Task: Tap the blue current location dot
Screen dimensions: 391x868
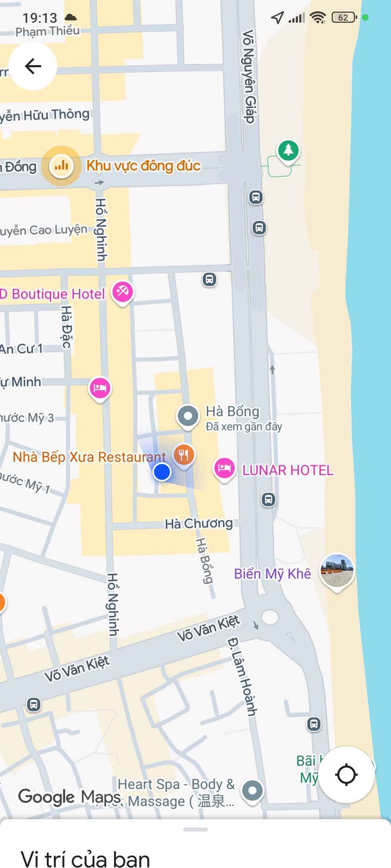Action: pyautogui.click(x=162, y=472)
